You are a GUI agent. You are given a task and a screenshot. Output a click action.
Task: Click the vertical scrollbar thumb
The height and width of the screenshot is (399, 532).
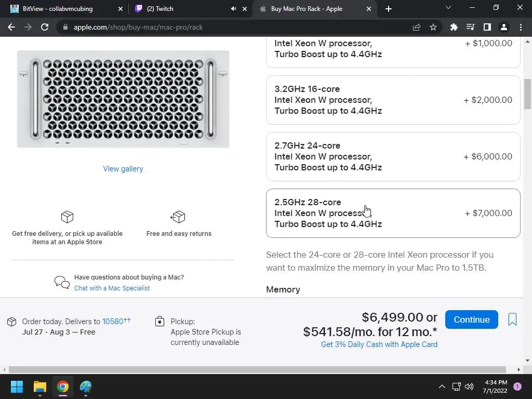click(x=527, y=94)
